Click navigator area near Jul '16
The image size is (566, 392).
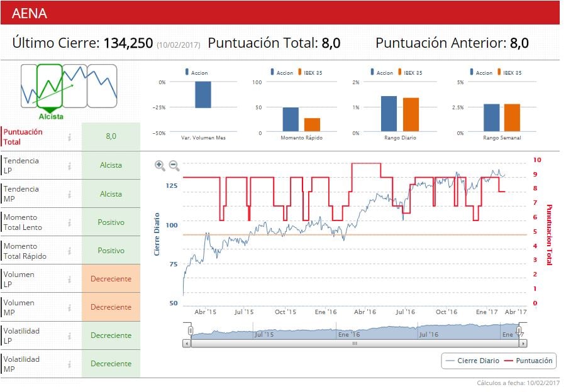[x=429, y=334]
